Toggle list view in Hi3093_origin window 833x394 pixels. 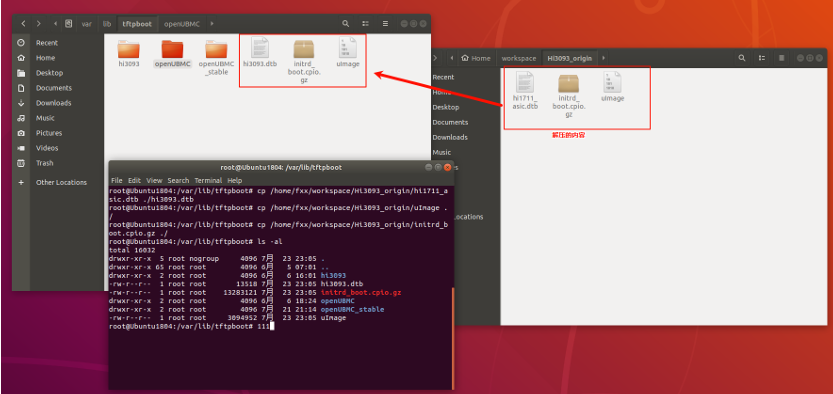[x=762, y=58]
